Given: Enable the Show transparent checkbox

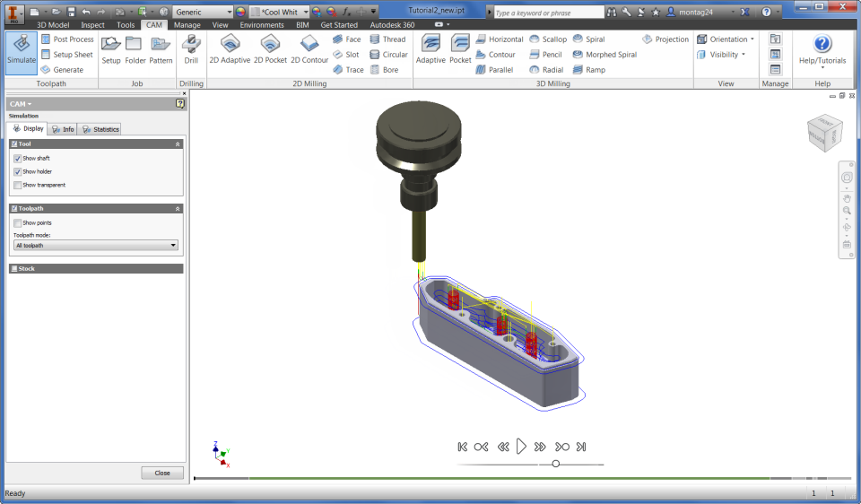Looking at the screenshot, I should pyautogui.click(x=18, y=185).
